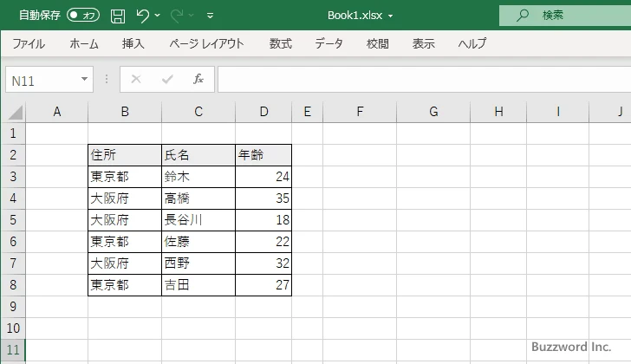Click the formula bar Cancel X icon

(x=136, y=79)
